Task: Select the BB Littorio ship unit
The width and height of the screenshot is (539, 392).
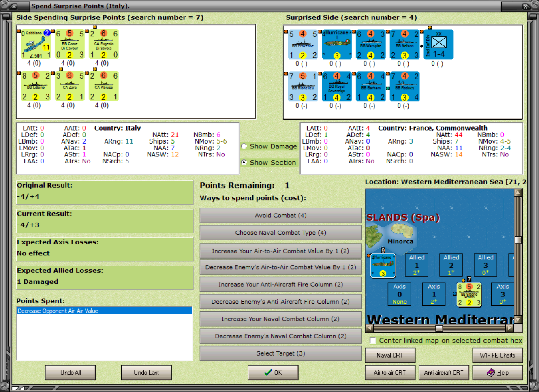Action: click(x=36, y=86)
